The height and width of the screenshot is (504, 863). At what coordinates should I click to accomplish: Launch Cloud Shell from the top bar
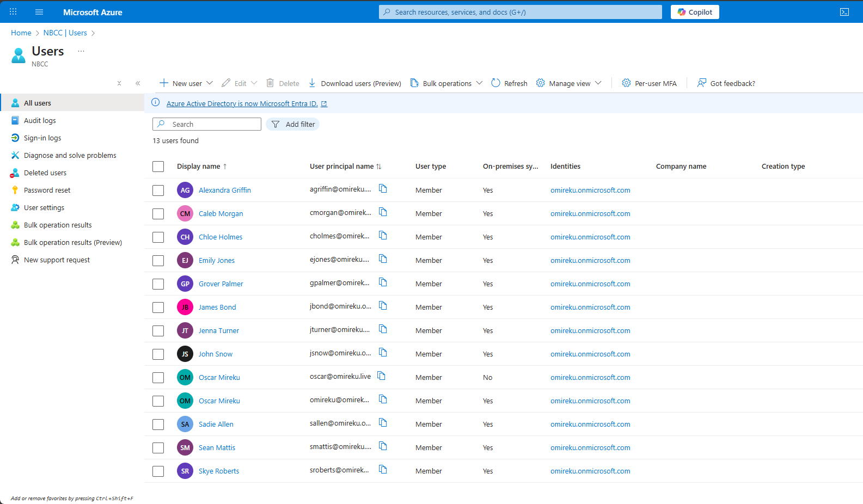pyautogui.click(x=844, y=12)
